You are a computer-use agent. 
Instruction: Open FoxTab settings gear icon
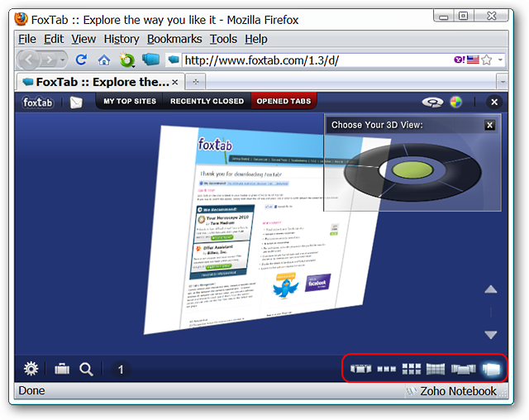point(31,369)
